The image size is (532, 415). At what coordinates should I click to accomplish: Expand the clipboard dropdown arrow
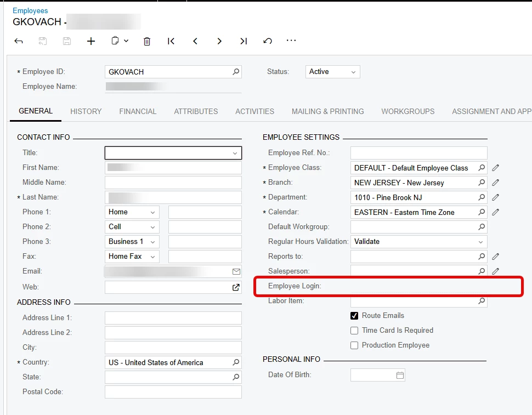[x=126, y=41]
